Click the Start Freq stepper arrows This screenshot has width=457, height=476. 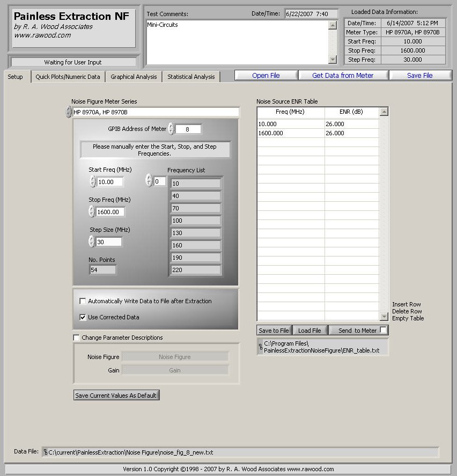92,182
